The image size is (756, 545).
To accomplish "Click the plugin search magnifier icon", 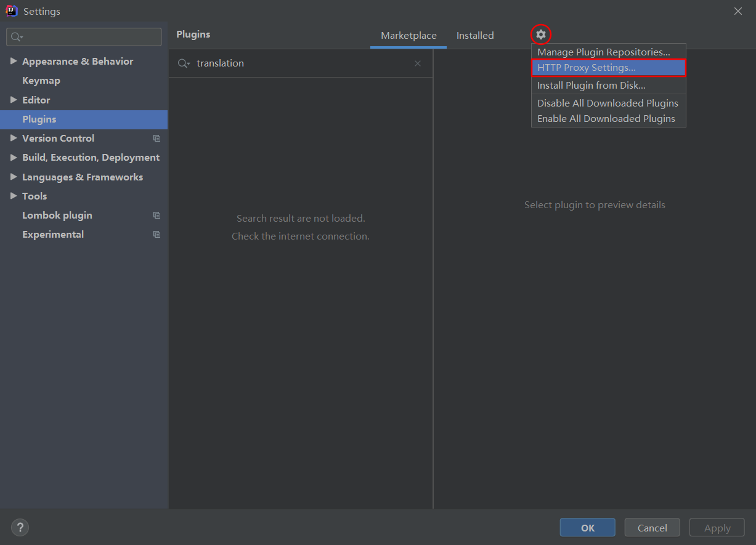I will click(x=183, y=63).
